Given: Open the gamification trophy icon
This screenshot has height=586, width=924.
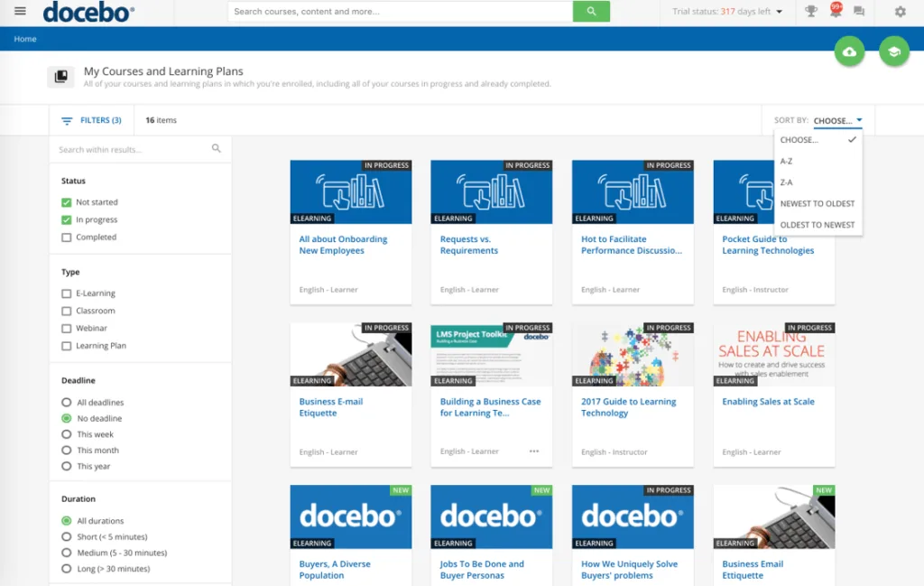Looking at the screenshot, I should click(810, 11).
